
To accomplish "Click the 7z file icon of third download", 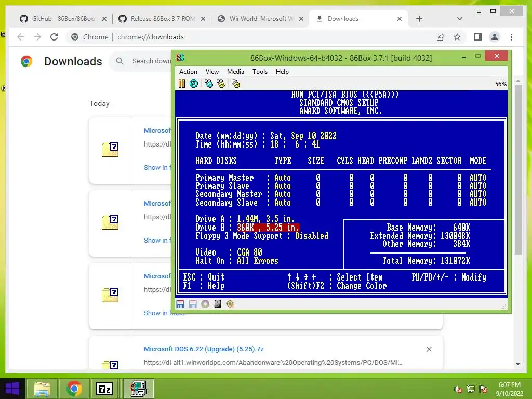I will click(x=110, y=295).
